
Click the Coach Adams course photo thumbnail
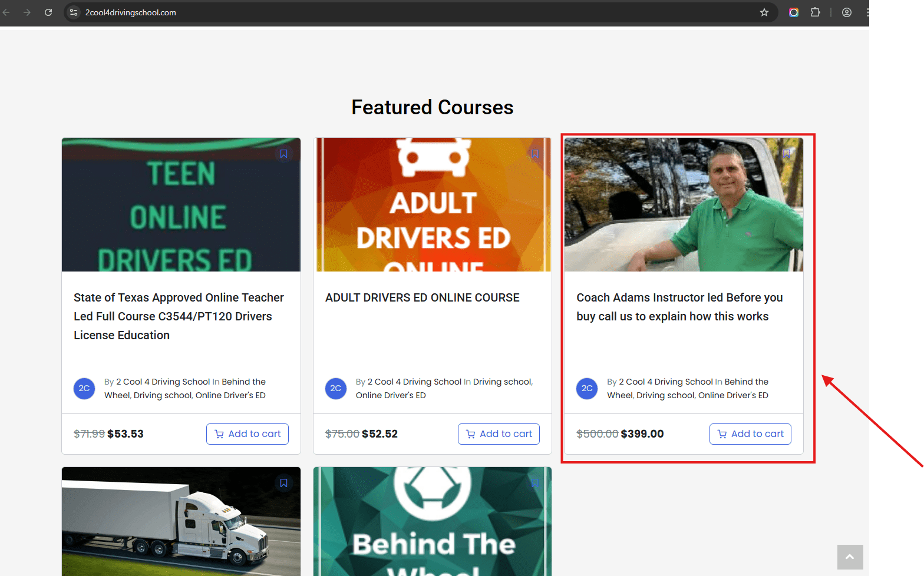684,205
